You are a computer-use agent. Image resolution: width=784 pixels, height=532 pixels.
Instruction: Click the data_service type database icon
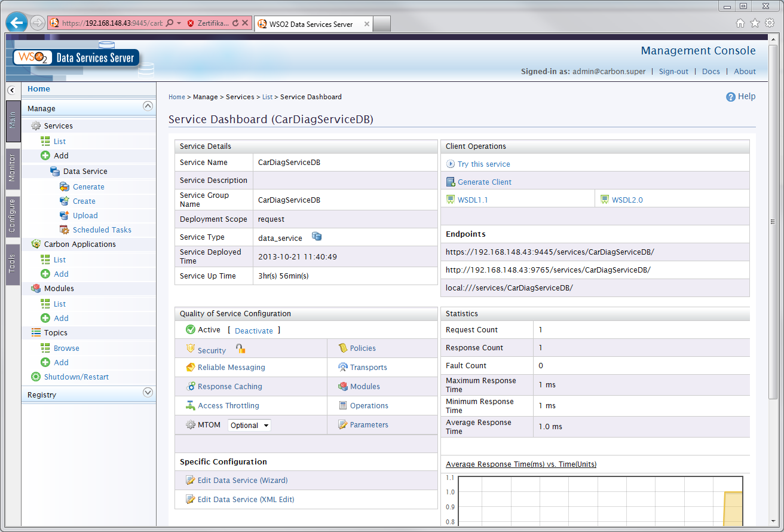tap(317, 237)
